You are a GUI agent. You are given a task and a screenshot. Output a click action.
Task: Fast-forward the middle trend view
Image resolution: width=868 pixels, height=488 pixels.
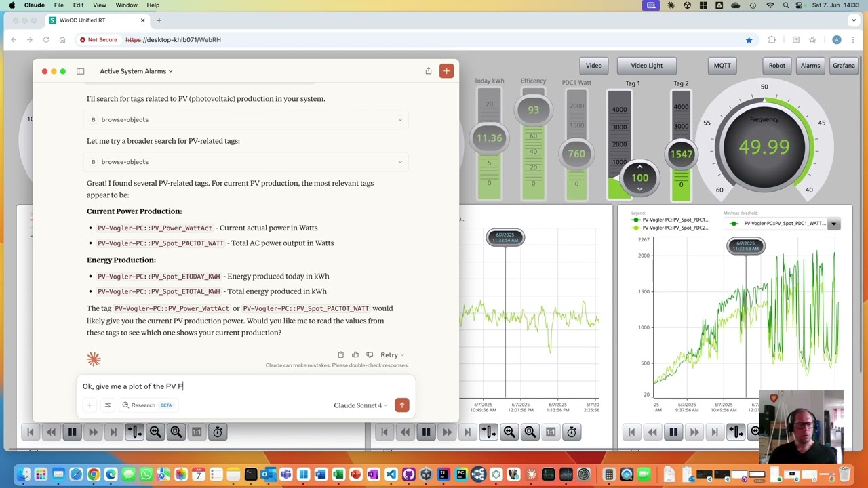tap(447, 432)
